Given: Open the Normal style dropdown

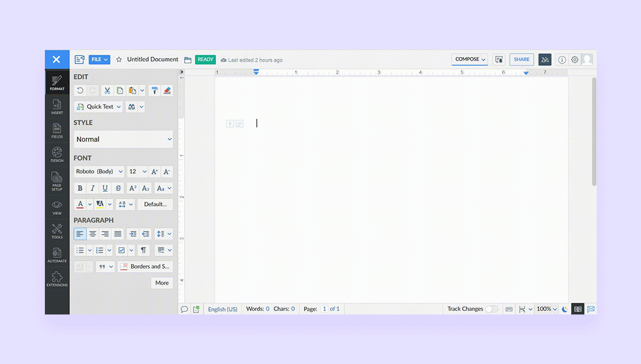Looking at the screenshot, I should point(123,139).
